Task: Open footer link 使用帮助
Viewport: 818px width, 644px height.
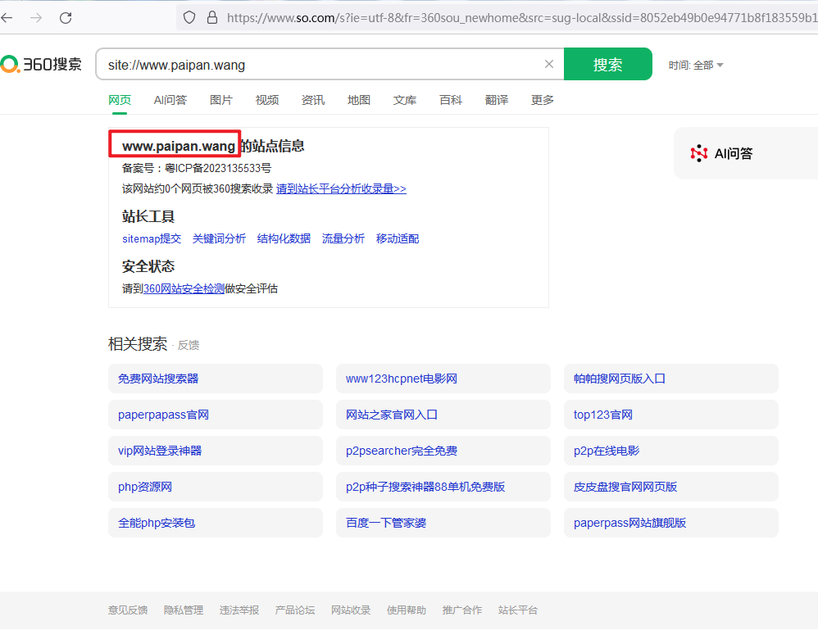Action: click(407, 610)
